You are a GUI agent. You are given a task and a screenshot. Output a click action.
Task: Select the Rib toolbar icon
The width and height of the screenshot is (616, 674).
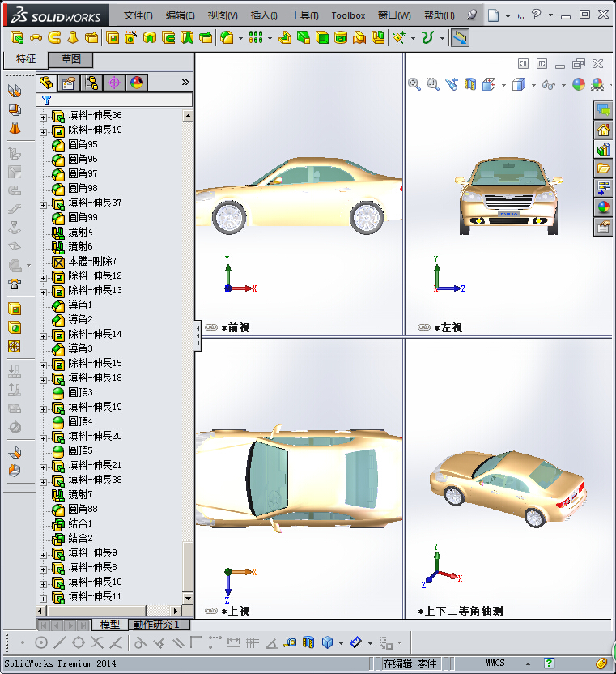[x=285, y=38]
